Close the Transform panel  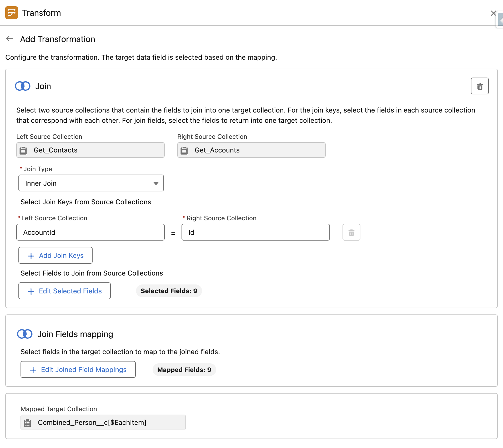[x=494, y=13]
